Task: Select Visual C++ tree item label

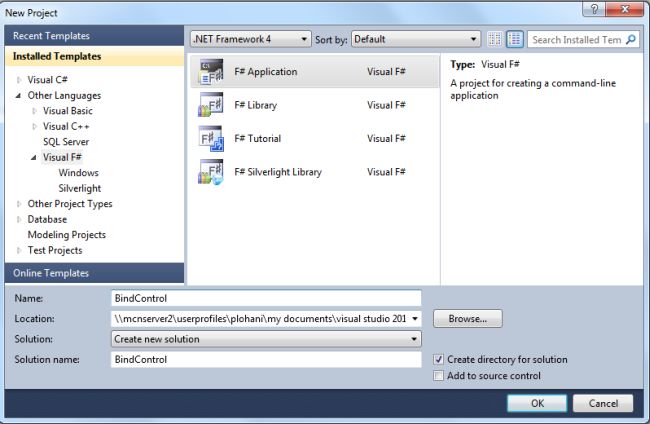Action: [x=66, y=126]
